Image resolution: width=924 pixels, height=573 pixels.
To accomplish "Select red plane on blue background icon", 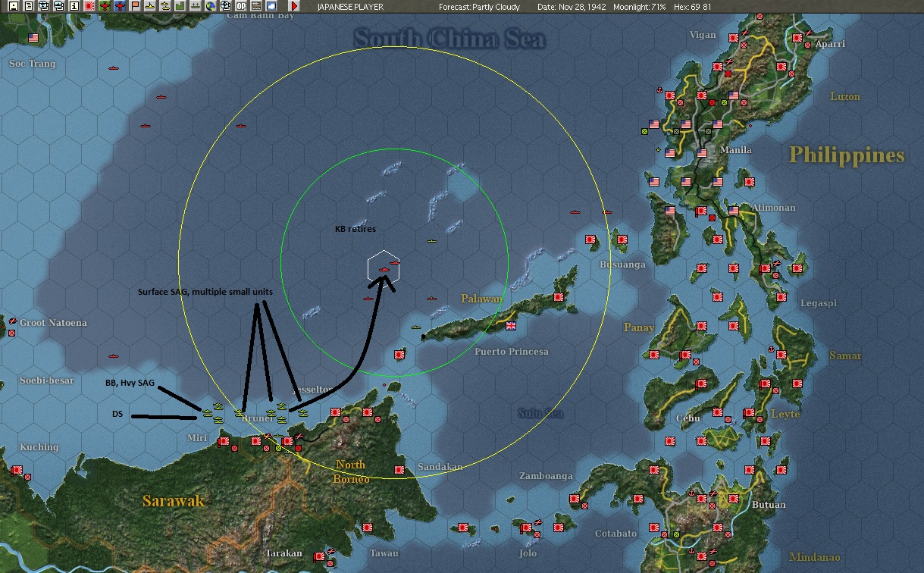I will tap(120, 6).
